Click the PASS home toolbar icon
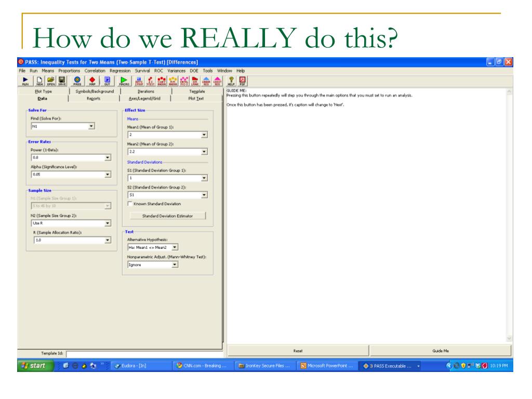The image size is (532, 399). click(77, 81)
